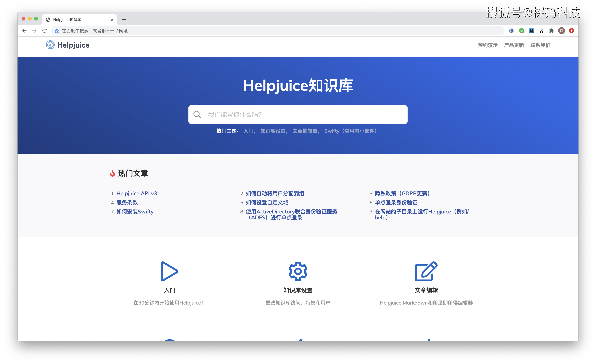The height and width of the screenshot is (364, 596).
Task: Close the Helpjuice知识库 tab
Action: point(112,20)
